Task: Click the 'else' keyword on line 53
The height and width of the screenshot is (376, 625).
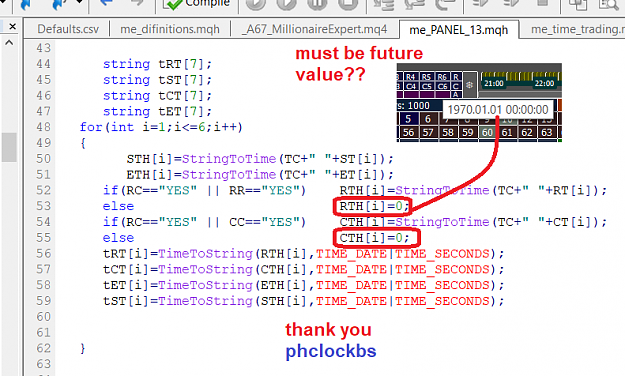Action: [x=118, y=206]
